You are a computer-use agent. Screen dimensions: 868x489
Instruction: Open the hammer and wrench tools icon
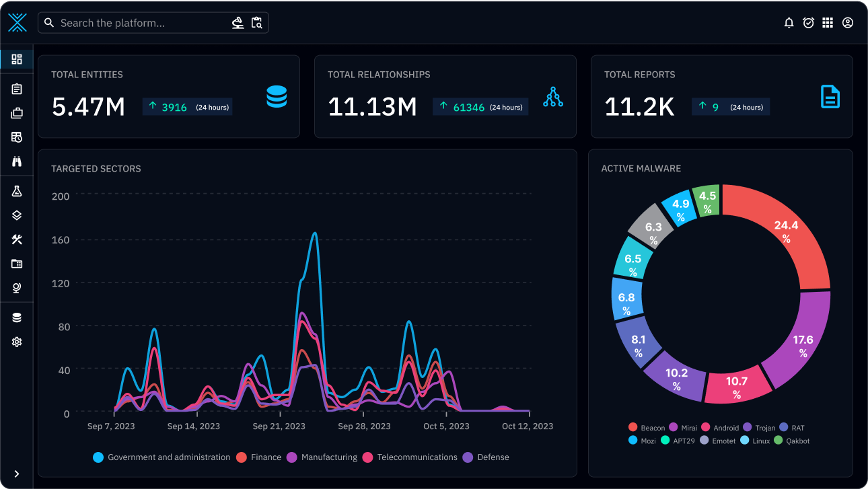point(17,239)
